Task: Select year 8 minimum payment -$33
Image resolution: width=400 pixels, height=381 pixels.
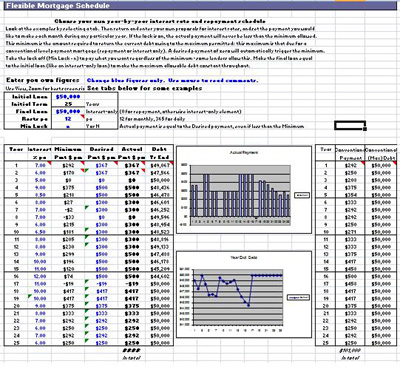Action: pos(68,217)
